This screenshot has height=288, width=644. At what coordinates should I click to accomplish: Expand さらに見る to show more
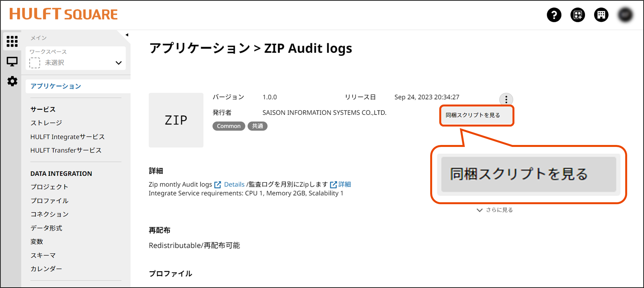(x=495, y=210)
